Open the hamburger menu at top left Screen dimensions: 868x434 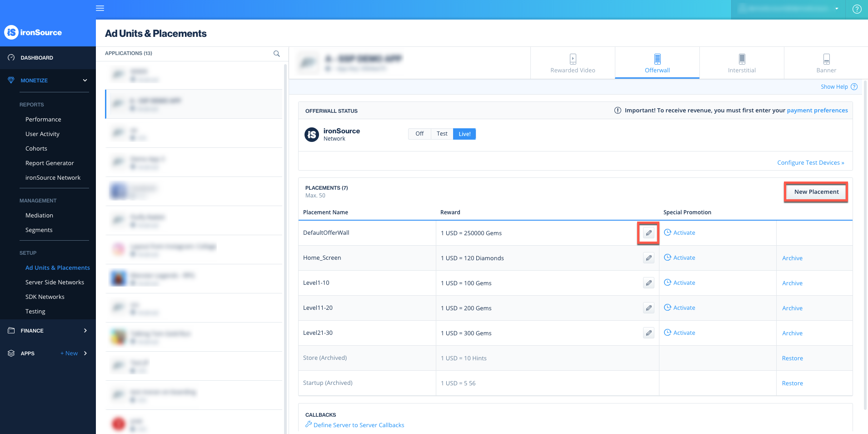pyautogui.click(x=100, y=8)
